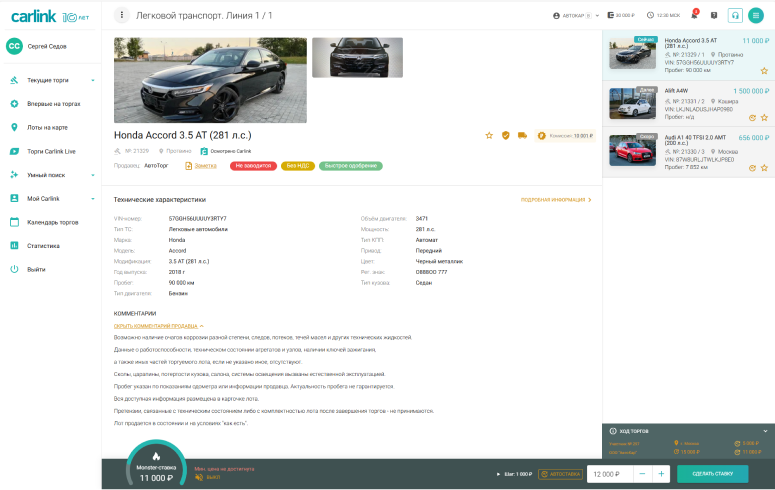Viewport: 775px width, 490px height.
Task: Click the notifications bell icon
Action: pyautogui.click(x=694, y=16)
